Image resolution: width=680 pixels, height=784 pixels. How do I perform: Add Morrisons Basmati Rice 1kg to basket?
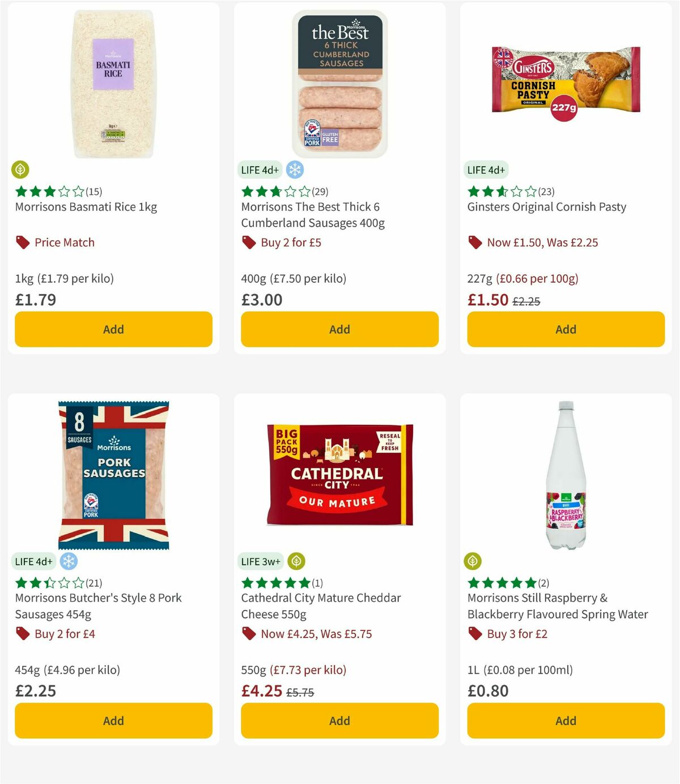click(113, 329)
